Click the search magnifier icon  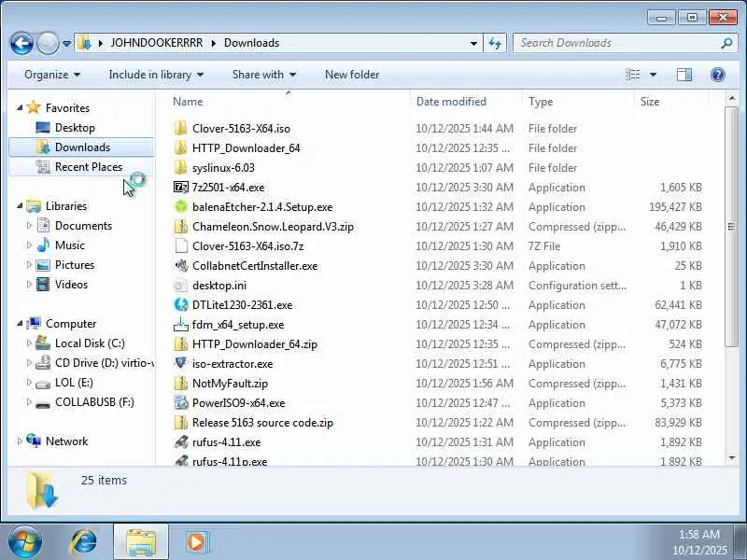point(727,43)
